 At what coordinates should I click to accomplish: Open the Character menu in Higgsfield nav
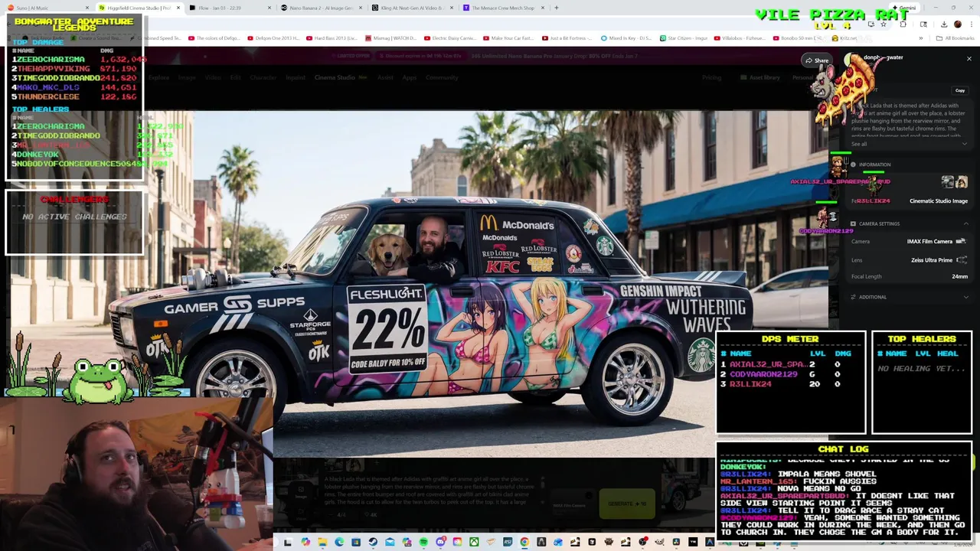pos(263,77)
